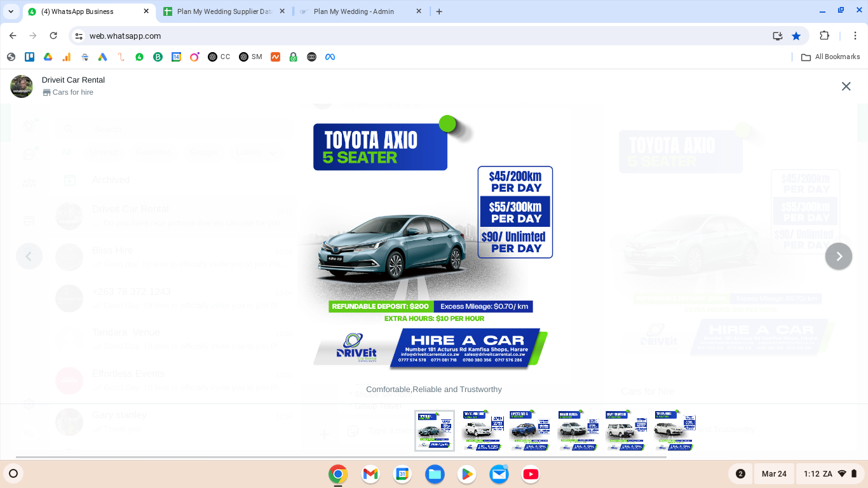Image resolution: width=868 pixels, height=488 pixels.
Task: Open the Google Ads bookmark
Action: click(102, 57)
